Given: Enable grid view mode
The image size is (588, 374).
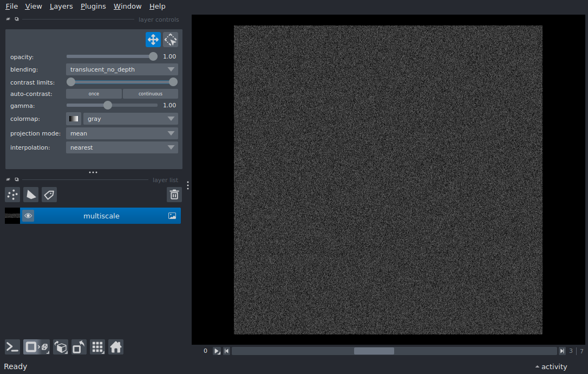Looking at the screenshot, I should (x=97, y=347).
